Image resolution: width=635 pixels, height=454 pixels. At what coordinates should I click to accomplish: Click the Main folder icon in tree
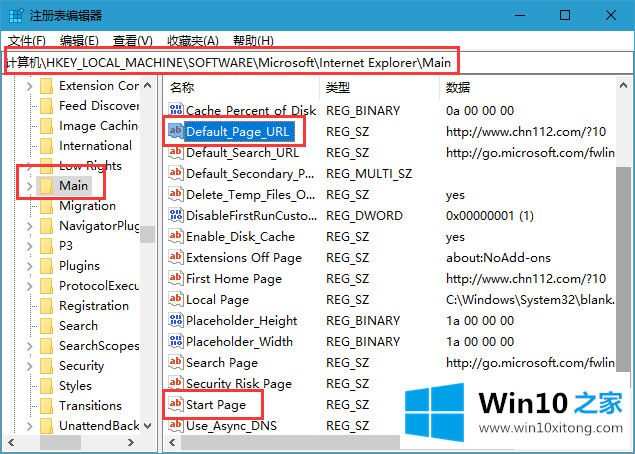(47, 186)
